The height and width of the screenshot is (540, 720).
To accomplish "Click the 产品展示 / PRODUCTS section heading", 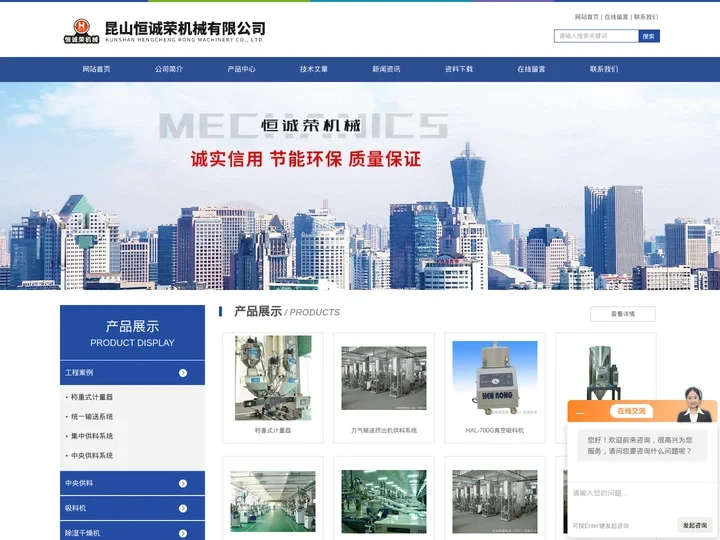I will point(287,312).
